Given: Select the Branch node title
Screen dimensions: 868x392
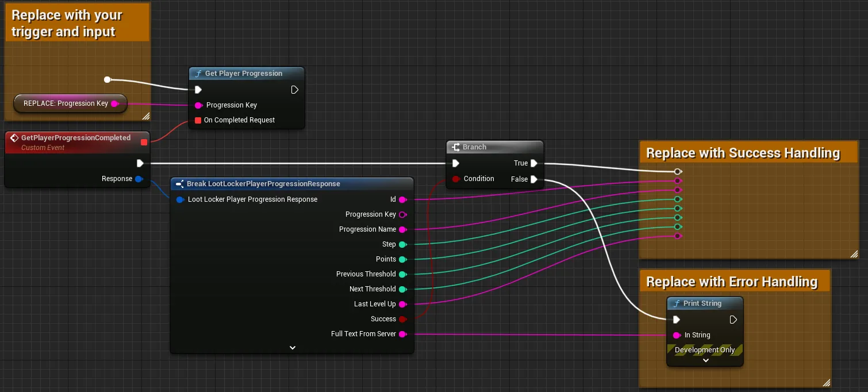Looking at the screenshot, I should coord(475,147).
